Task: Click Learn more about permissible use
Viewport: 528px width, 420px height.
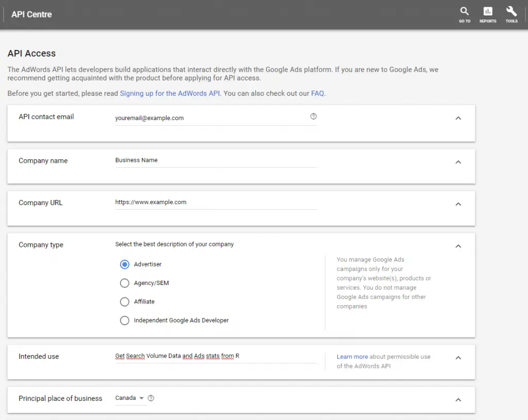Action: pyautogui.click(x=352, y=357)
